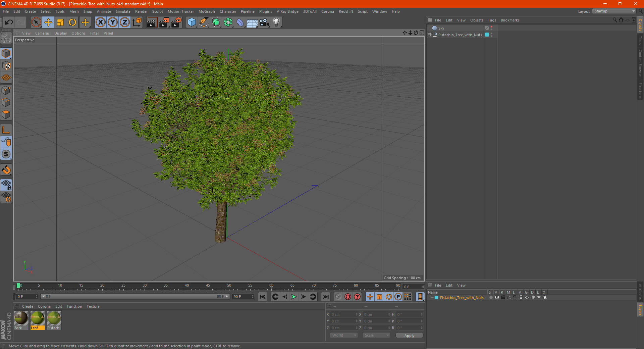This screenshot has height=349, width=644.
Task: Activate the Move tool in top toolbar
Action: coord(48,22)
